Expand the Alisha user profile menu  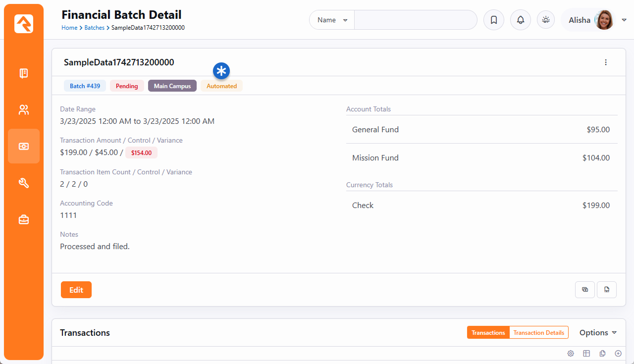click(x=624, y=20)
